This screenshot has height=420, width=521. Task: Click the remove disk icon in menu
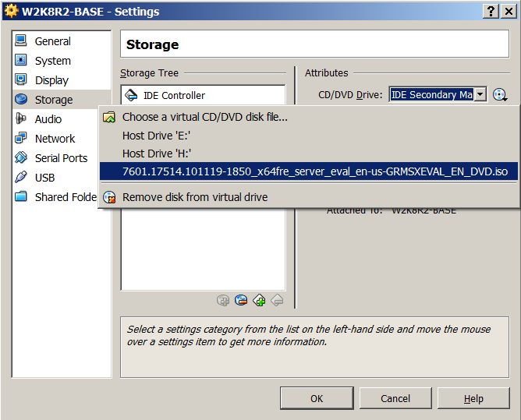[x=109, y=197]
